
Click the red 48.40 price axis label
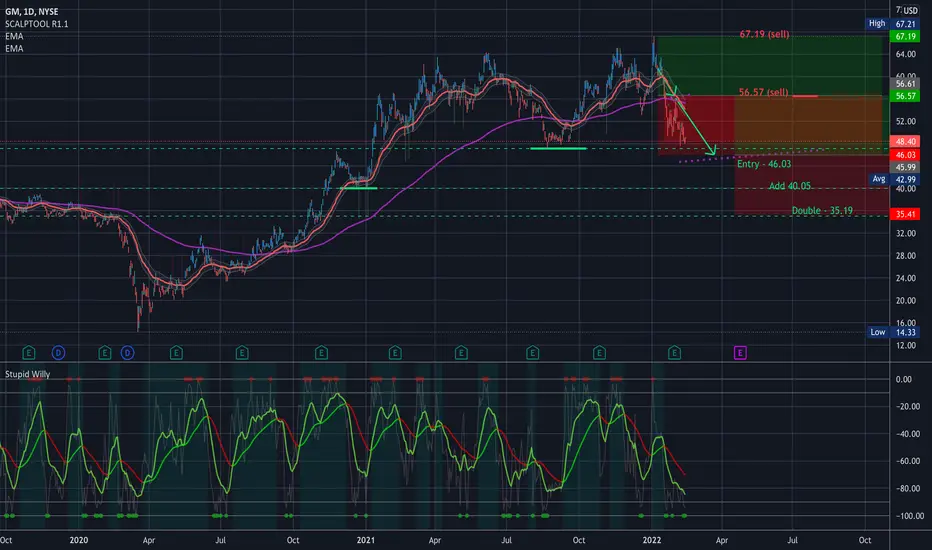[905, 142]
